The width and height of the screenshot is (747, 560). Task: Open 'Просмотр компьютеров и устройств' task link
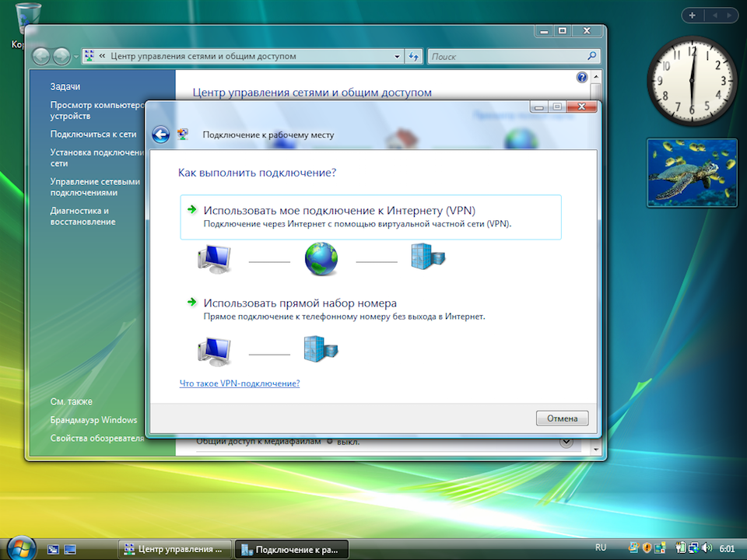pyautogui.click(x=97, y=110)
